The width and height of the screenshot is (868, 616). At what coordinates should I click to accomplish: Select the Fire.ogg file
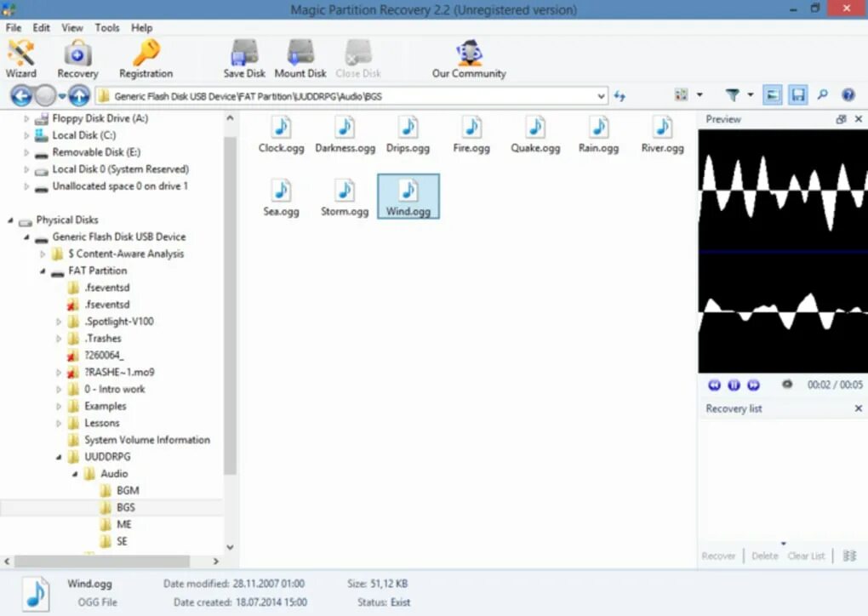[471, 134]
